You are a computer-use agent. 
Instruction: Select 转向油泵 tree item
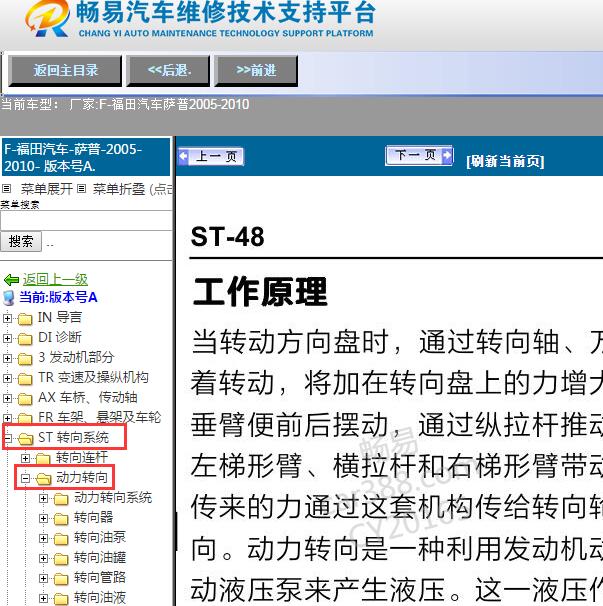tap(100, 538)
